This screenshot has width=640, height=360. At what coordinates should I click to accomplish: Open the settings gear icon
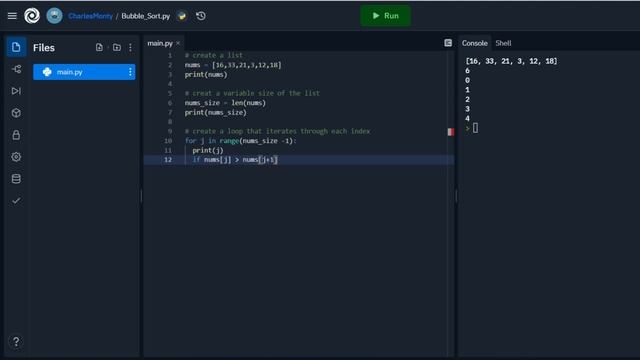coord(16,157)
